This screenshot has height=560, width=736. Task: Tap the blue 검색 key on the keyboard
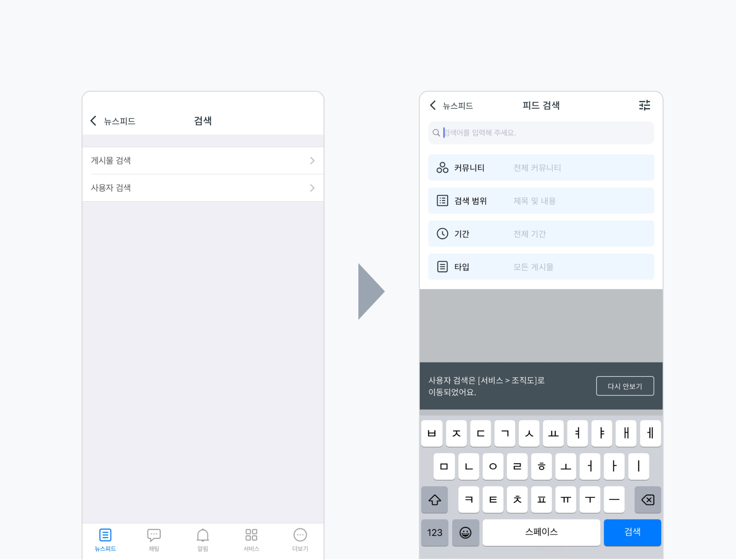[x=632, y=533]
